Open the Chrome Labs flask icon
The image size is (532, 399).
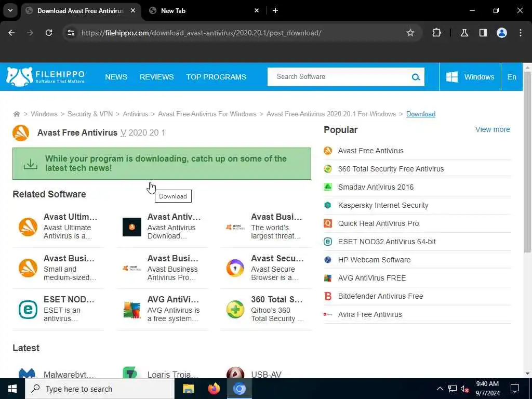[x=464, y=33]
